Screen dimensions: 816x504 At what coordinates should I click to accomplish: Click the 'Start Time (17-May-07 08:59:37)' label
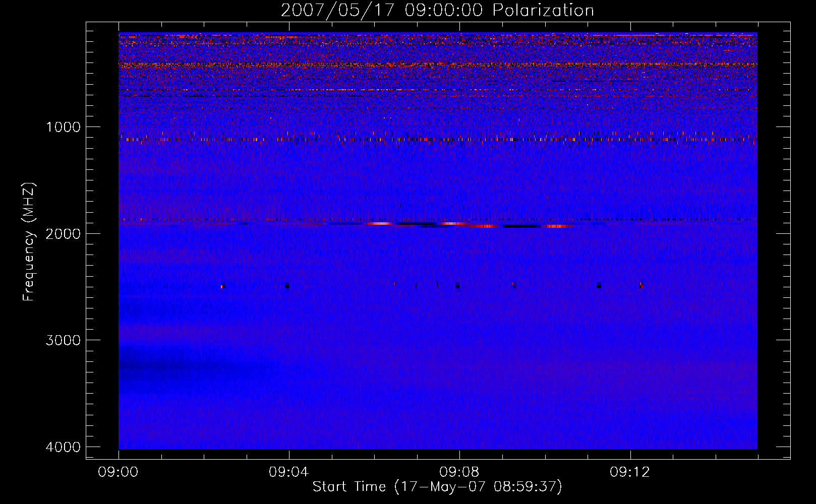tap(437, 487)
